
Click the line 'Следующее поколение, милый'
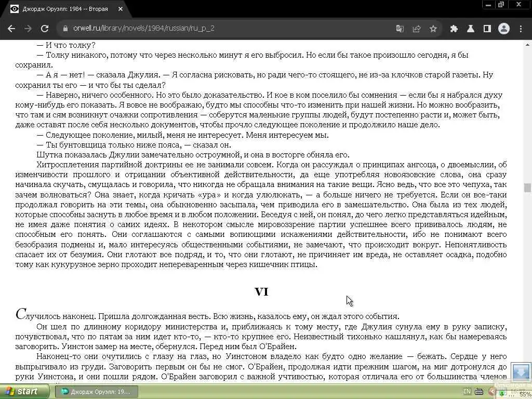click(182, 135)
